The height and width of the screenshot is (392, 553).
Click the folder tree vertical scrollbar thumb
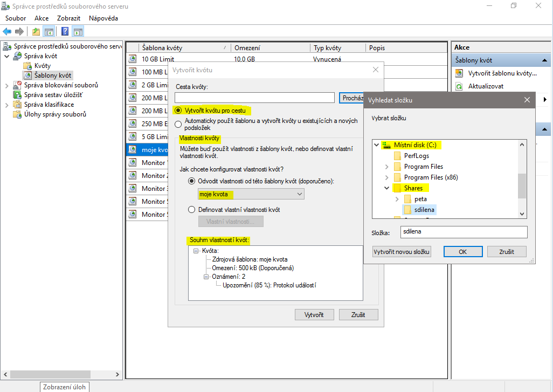tap(522, 186)
